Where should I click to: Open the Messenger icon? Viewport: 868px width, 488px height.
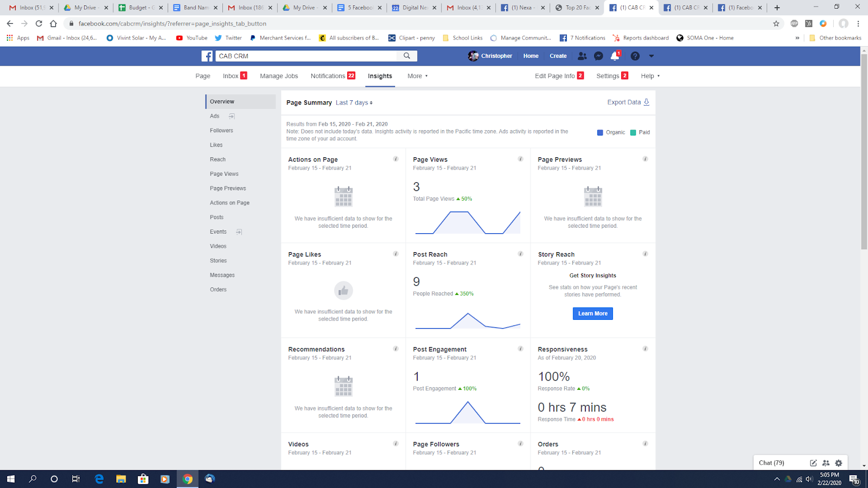tap(598, 56)
